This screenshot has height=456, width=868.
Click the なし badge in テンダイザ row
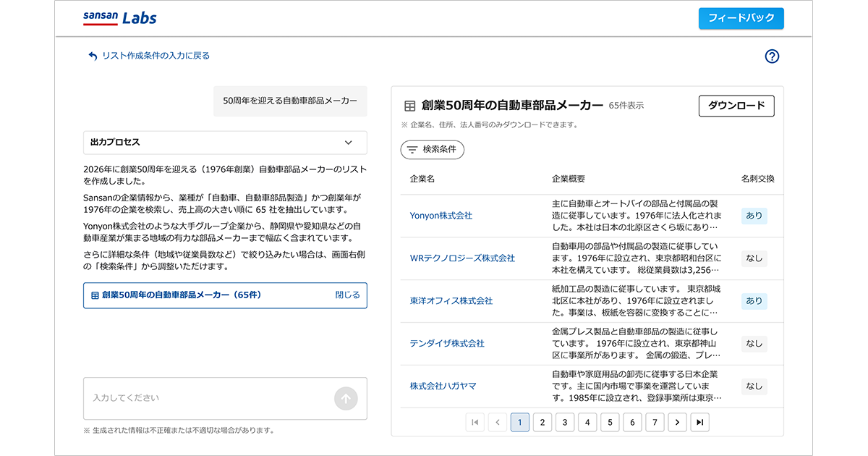754,344
